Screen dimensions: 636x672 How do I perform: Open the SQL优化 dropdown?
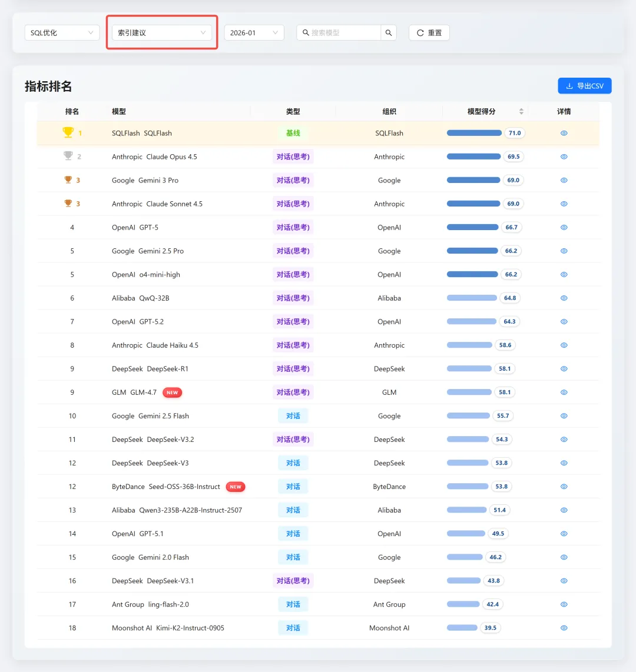click(x=61, y=32)
